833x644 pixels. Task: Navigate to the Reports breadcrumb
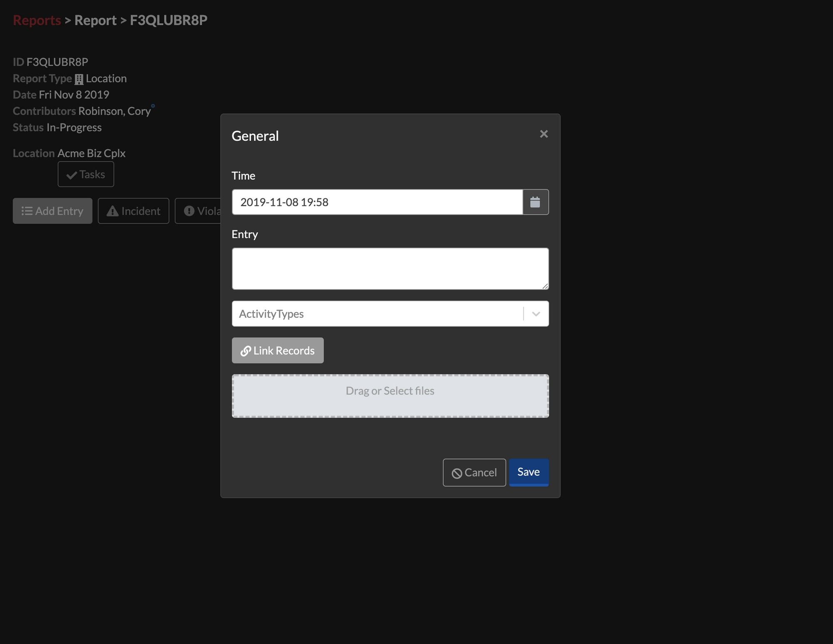pos(37,20)
